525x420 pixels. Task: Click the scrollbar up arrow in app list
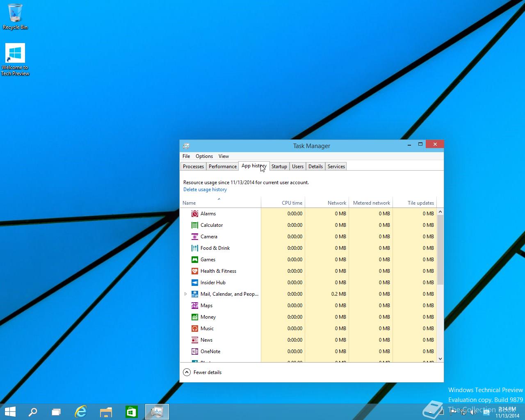441,212
